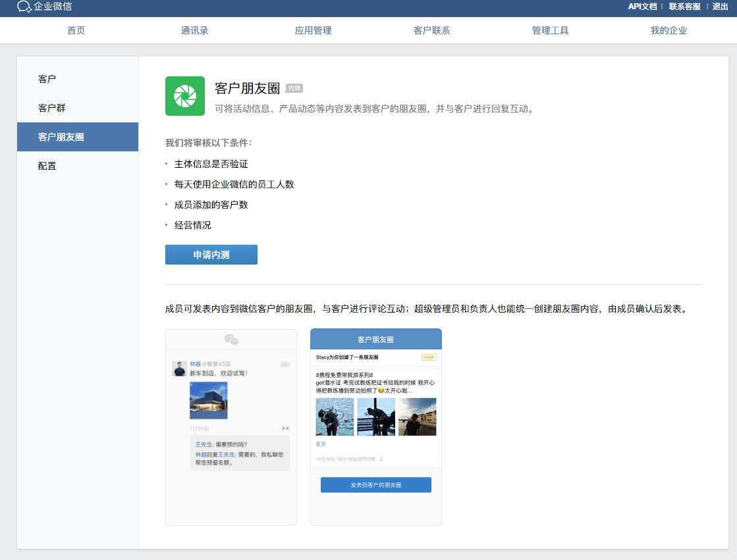Click 经营情况 text

[x=193, y=225]
